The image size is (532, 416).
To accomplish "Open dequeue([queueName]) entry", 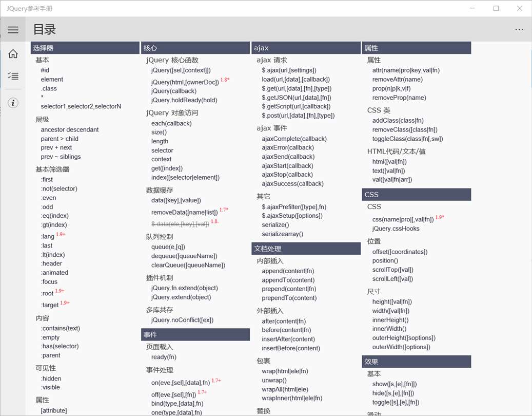I will tap(184, 256).
